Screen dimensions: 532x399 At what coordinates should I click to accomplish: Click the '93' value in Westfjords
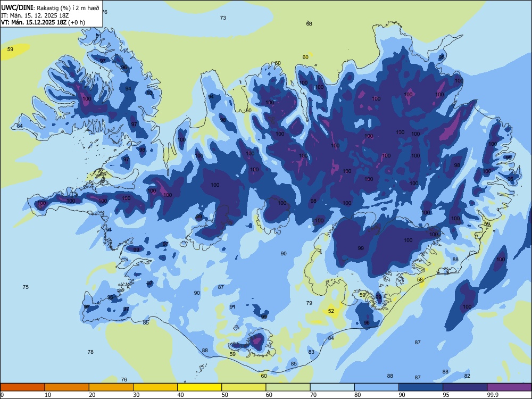coord(149,93)
